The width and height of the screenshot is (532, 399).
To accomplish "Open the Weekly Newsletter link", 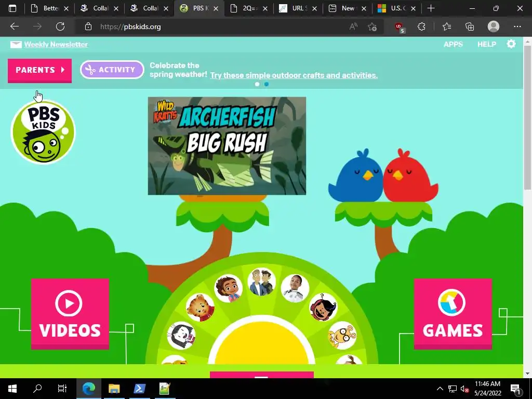I will coord(56,45).
